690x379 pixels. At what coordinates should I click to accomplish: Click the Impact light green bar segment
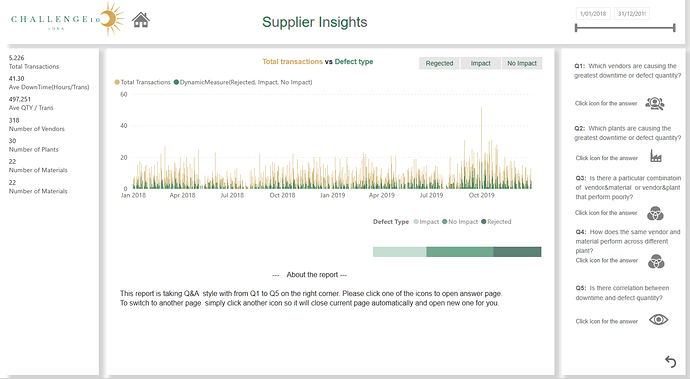coord(399,252)
